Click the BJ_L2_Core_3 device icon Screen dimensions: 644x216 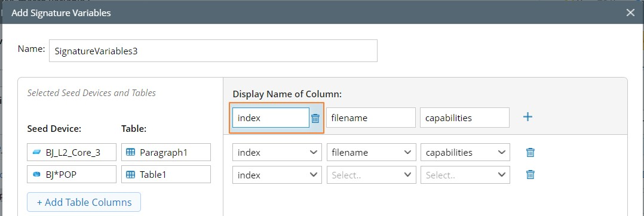[36, 153]
